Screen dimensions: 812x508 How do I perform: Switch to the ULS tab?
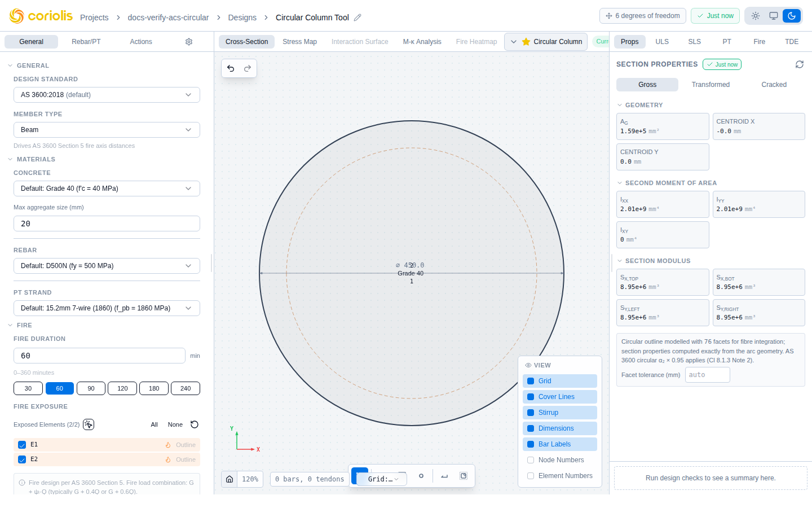coord(662,42)
